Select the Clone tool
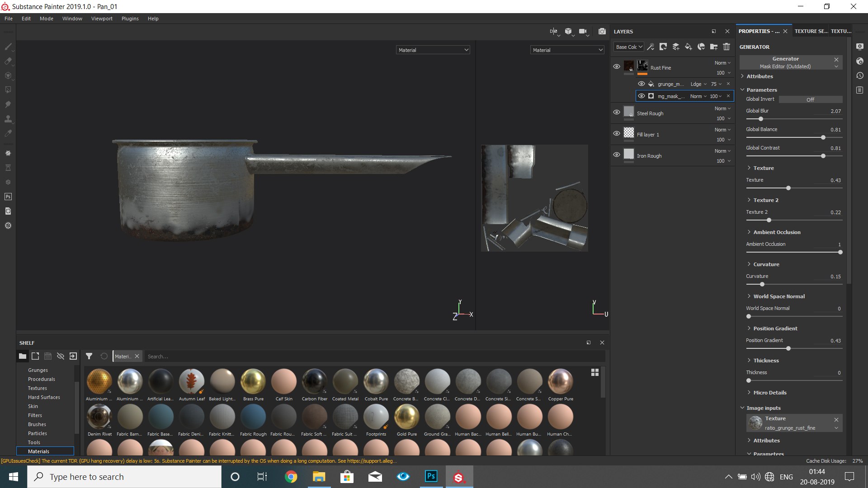 (8, 119)
